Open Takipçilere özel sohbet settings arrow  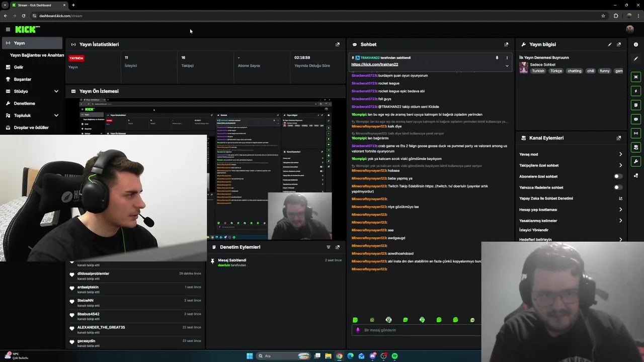click(x=620, y=165)
